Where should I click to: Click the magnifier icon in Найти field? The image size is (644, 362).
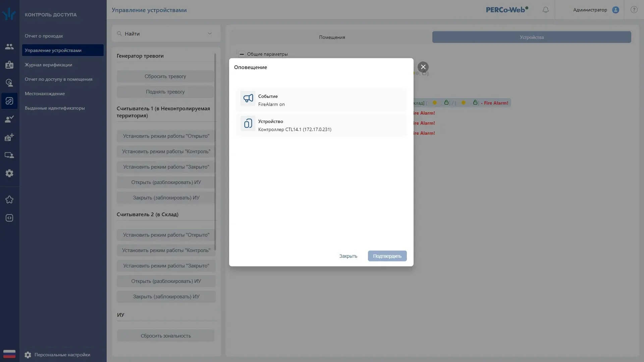coord(119,34)
